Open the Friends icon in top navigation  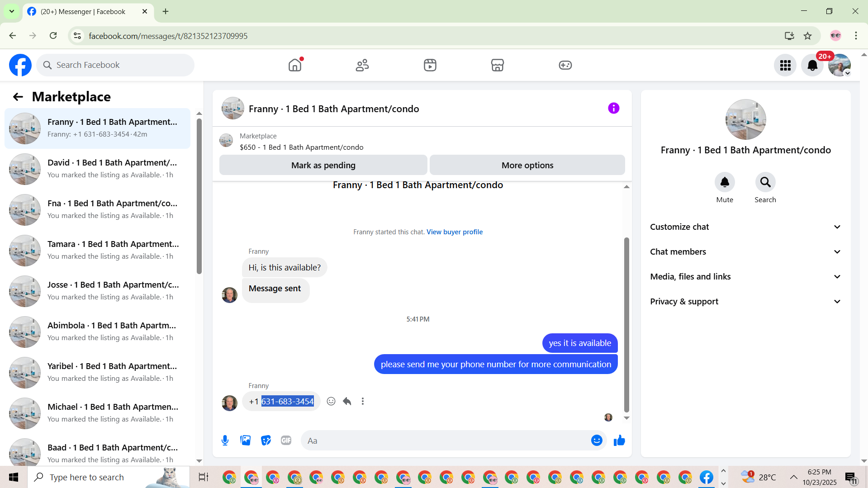[x=362, y=65]
